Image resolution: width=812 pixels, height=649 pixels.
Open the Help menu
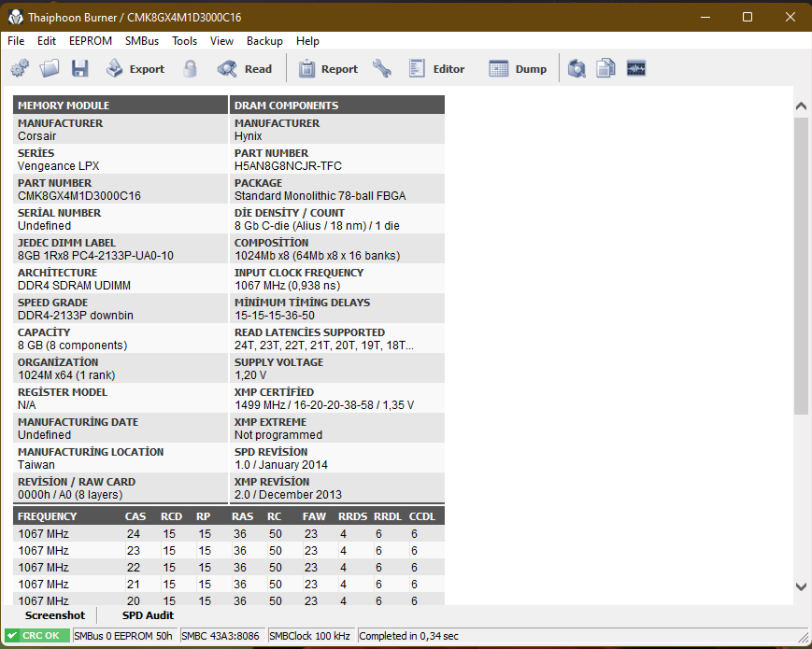(307, 41)
